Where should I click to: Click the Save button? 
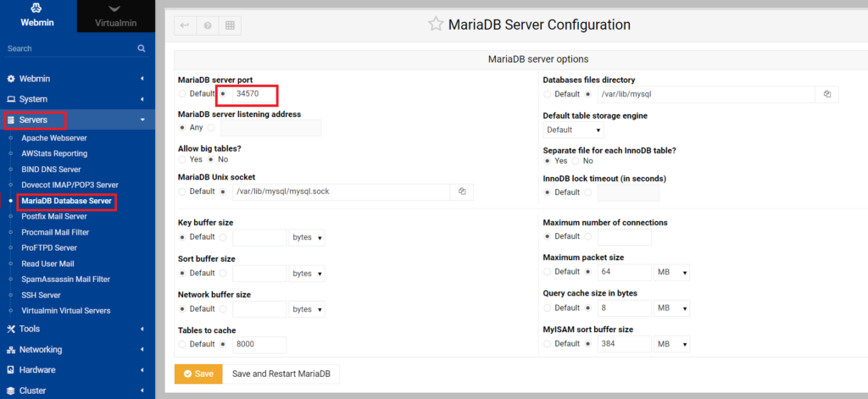[198, 374]
